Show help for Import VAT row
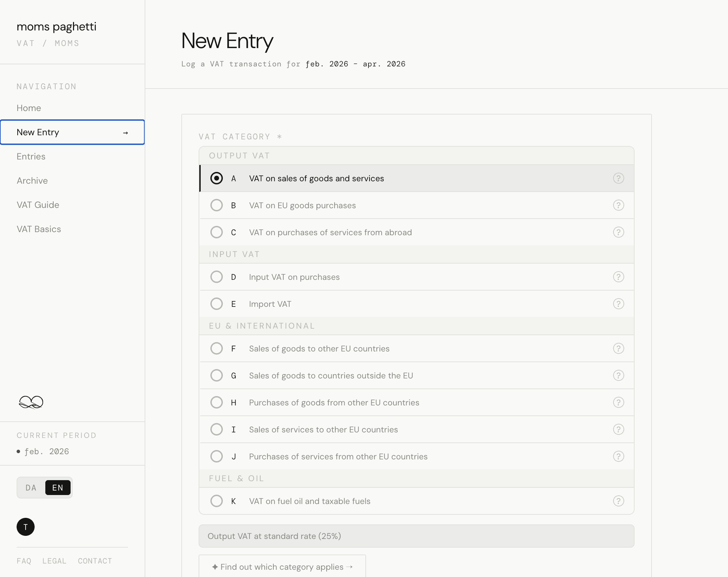This screenshot has height=577, width=728. pos(618,304)
